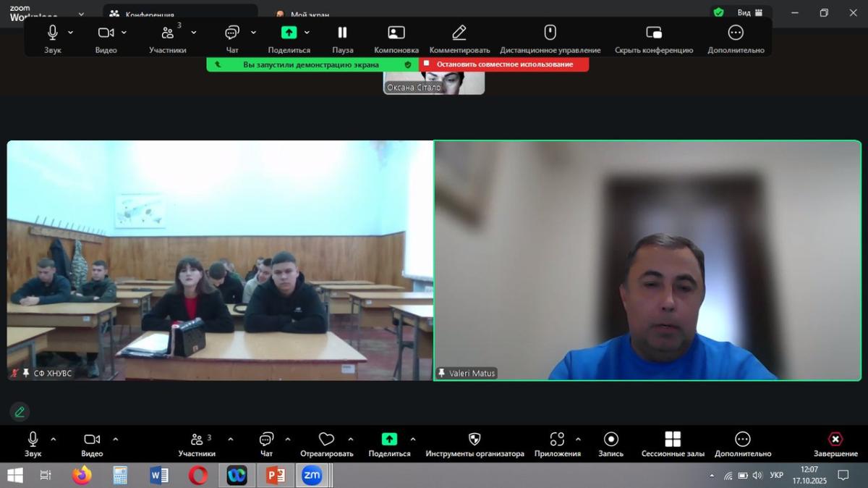Expand video options arrow in top toolbar
The height and width of the screenshot is (488, 868).
tap(124, 33)
